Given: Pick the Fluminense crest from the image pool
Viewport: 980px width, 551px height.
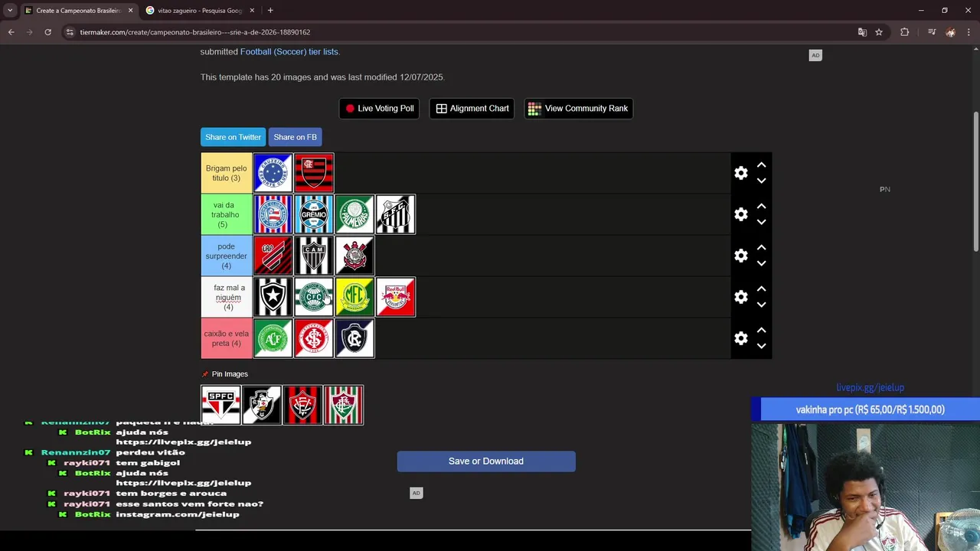Looking at the screenshot, I should tap(344, 405).
